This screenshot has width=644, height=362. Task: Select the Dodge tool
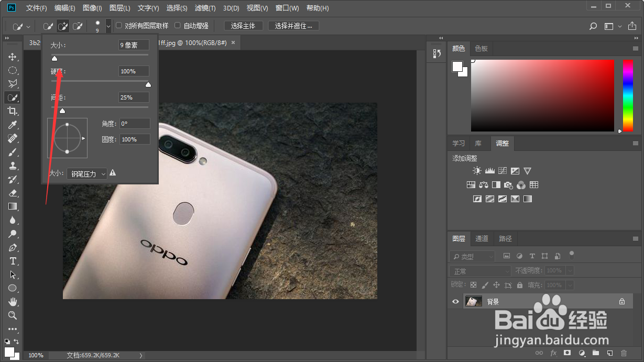click(13, 234)
